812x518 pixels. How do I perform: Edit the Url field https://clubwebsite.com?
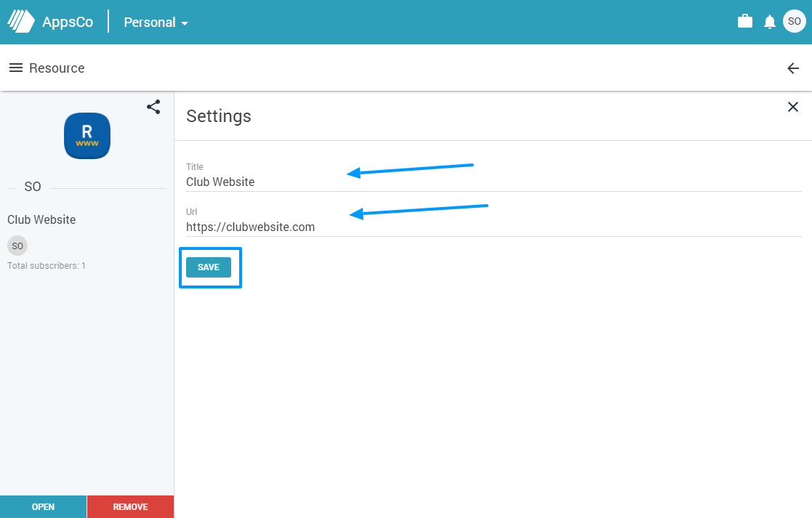[x=494, y=227]
